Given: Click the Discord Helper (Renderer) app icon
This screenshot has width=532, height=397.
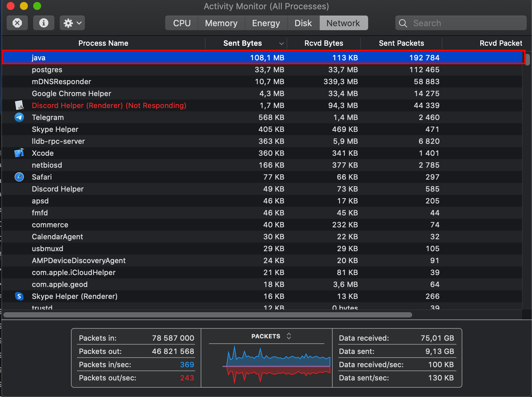Looking at the screenshot, I should click(20, 105).
